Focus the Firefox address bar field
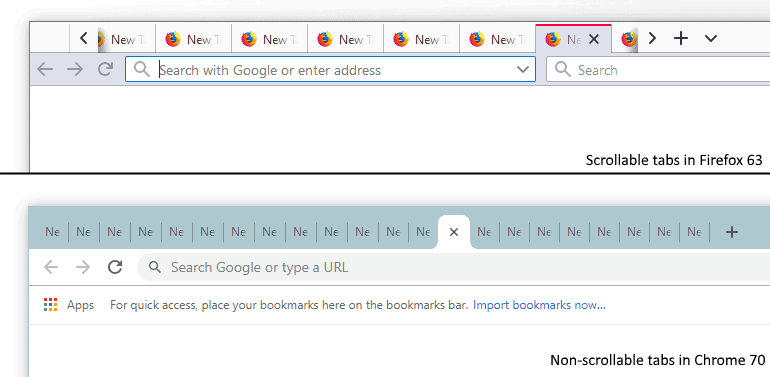The width and height of the screenshot is (770, 377). click(330, 70)
